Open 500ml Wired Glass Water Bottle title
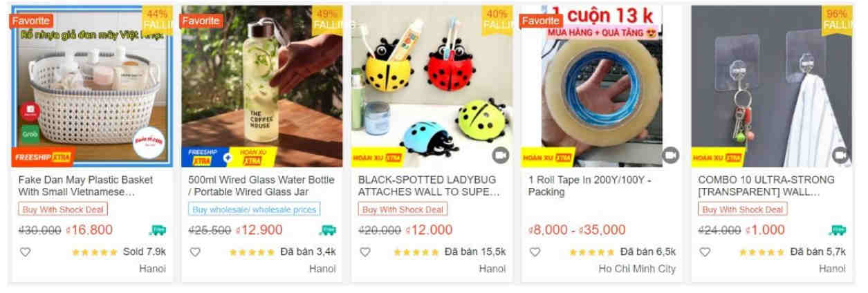Viewport: 868px width, 293px height. coord(261,186)
